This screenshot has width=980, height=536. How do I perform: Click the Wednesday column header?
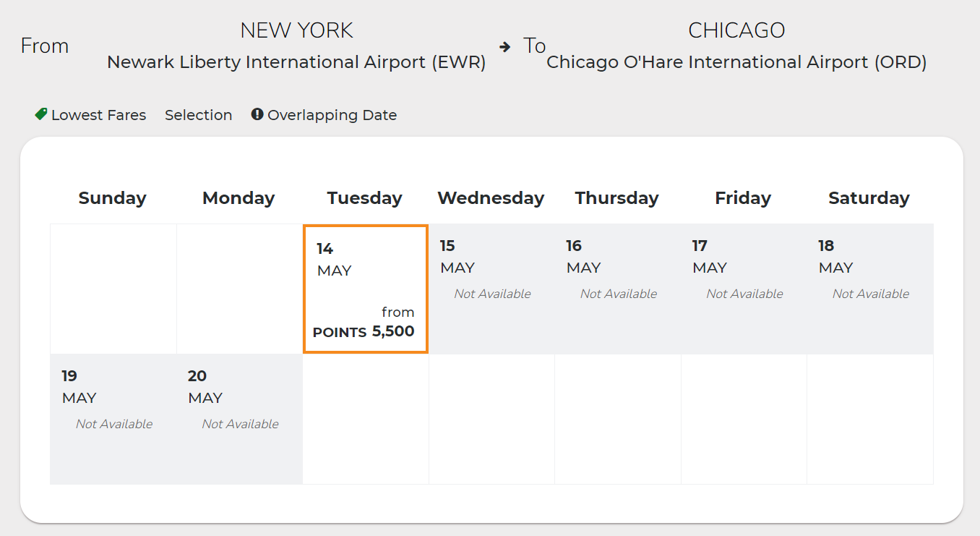click(x=491, y=198)
